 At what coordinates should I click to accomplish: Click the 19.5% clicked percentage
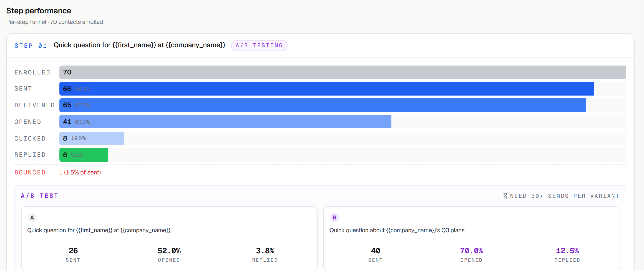(79, 138)
